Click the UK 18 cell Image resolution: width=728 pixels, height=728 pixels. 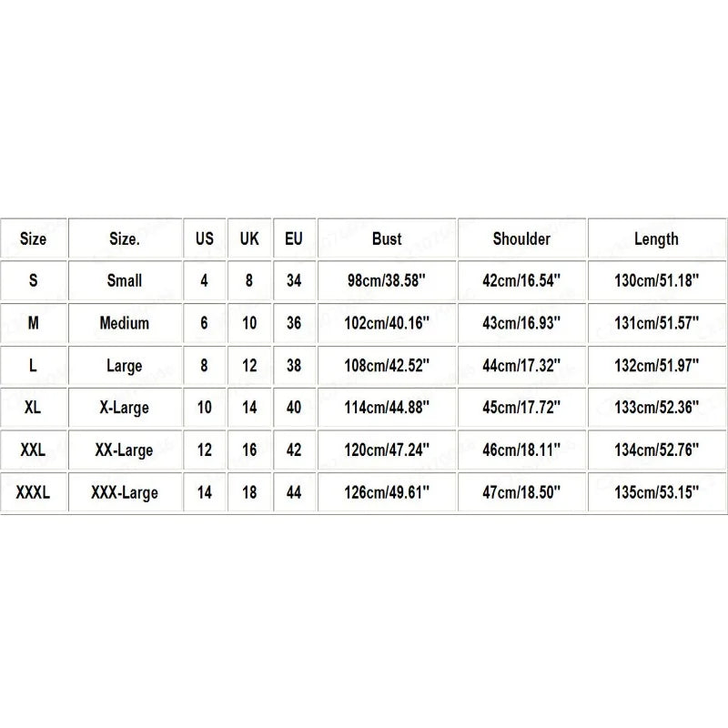coord(249,492)
